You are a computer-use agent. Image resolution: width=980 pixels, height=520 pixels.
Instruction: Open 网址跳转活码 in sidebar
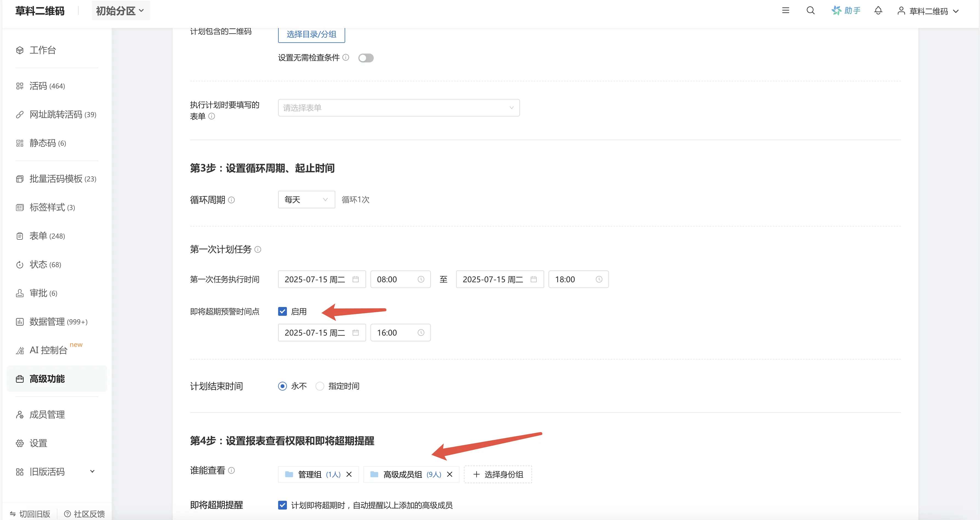pyautogui.click(x=56, y=115)
